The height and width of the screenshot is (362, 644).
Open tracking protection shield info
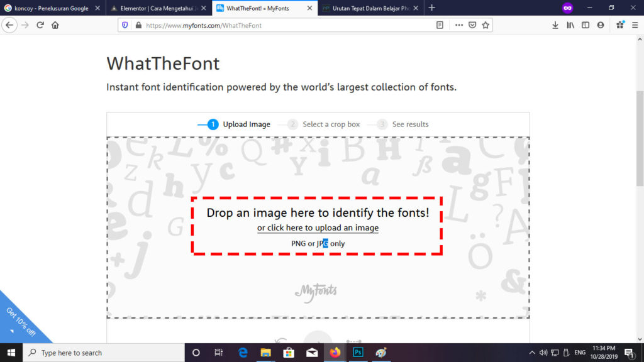click(x=125, y=25)
